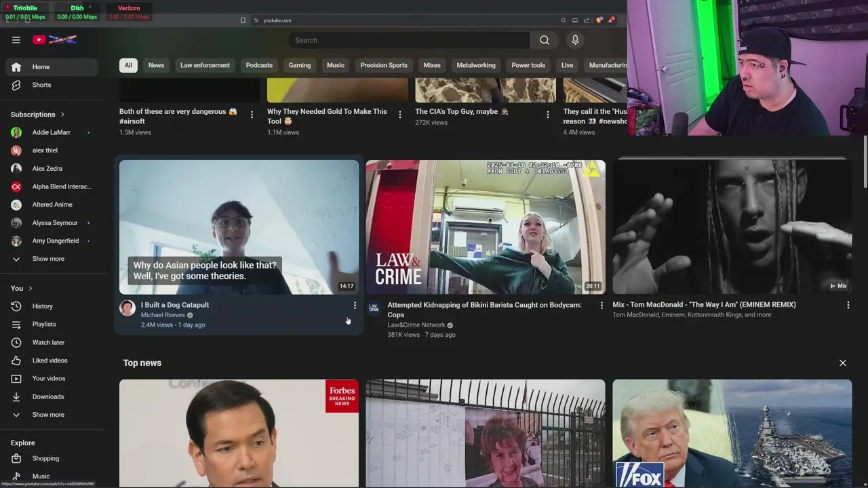Select the All filter chip
This screenshot has width=868, height=488.
[x=128, y=65]
